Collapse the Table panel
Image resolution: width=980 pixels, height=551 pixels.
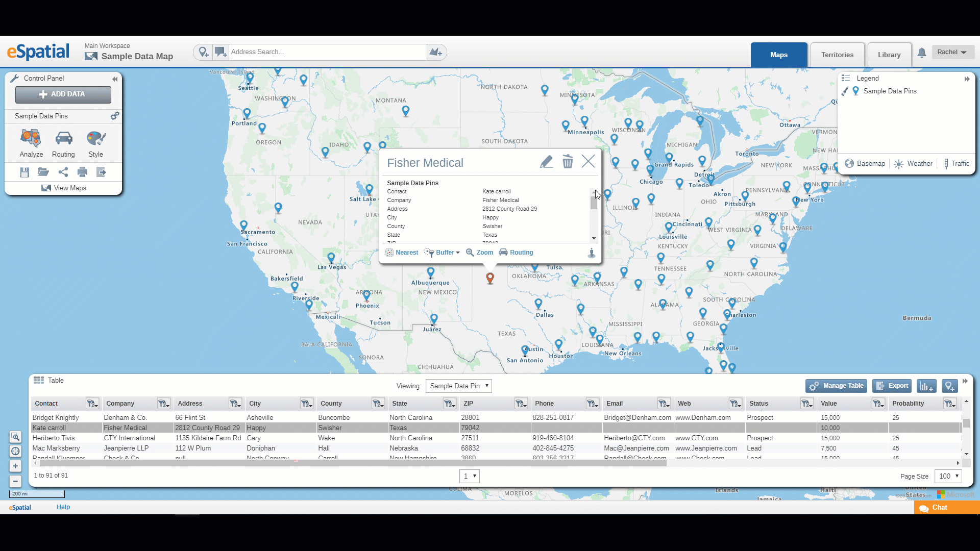tap(965, 381)
